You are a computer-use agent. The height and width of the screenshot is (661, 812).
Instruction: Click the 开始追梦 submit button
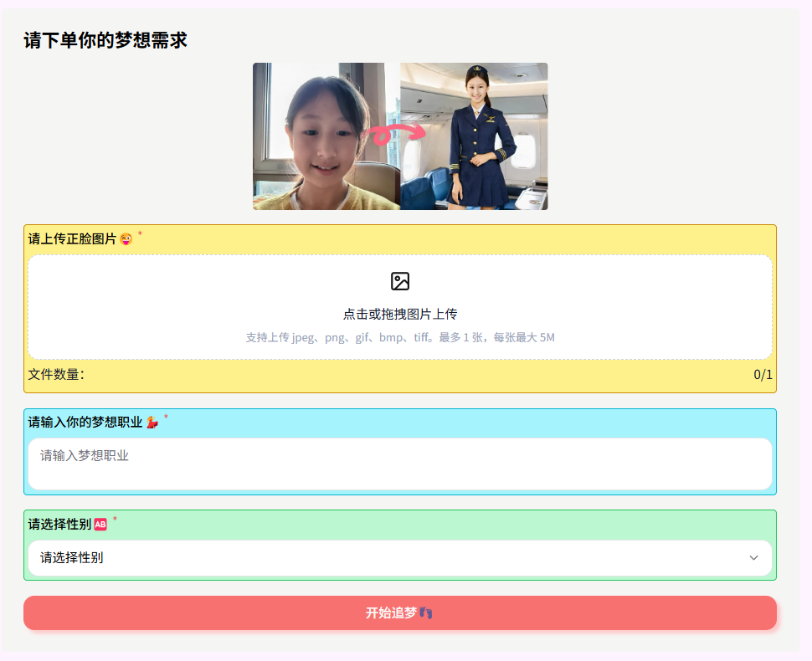[x=400, y=612]
